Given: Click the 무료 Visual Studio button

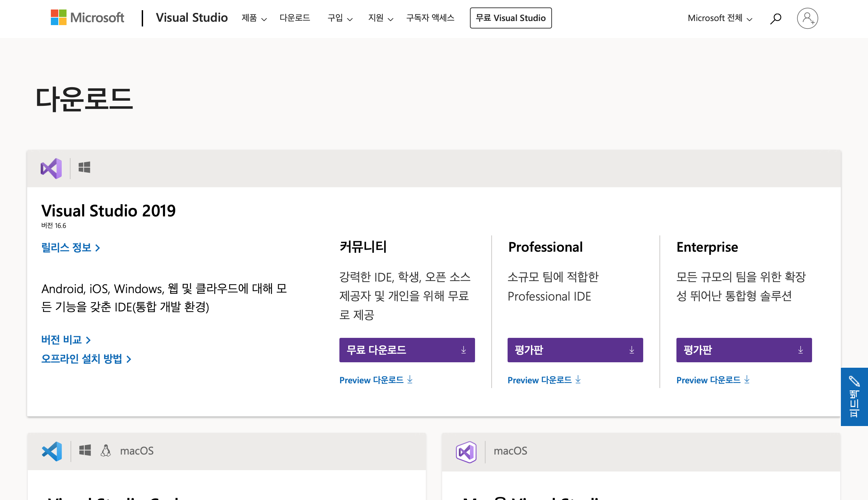Looking at the screenshot, I should click(510, 18).
